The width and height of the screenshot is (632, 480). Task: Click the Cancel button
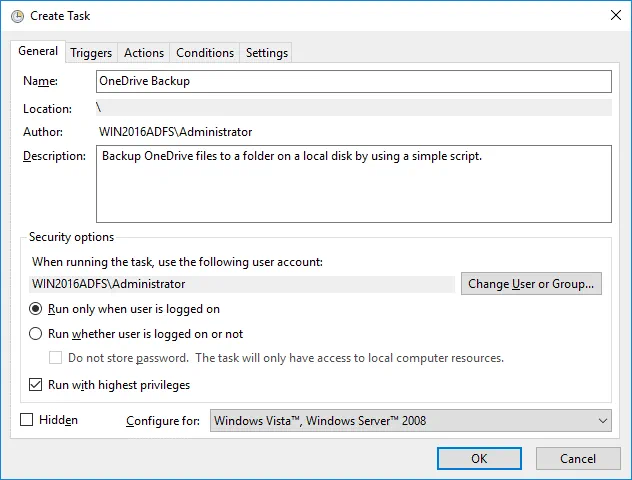click(577, 458)
